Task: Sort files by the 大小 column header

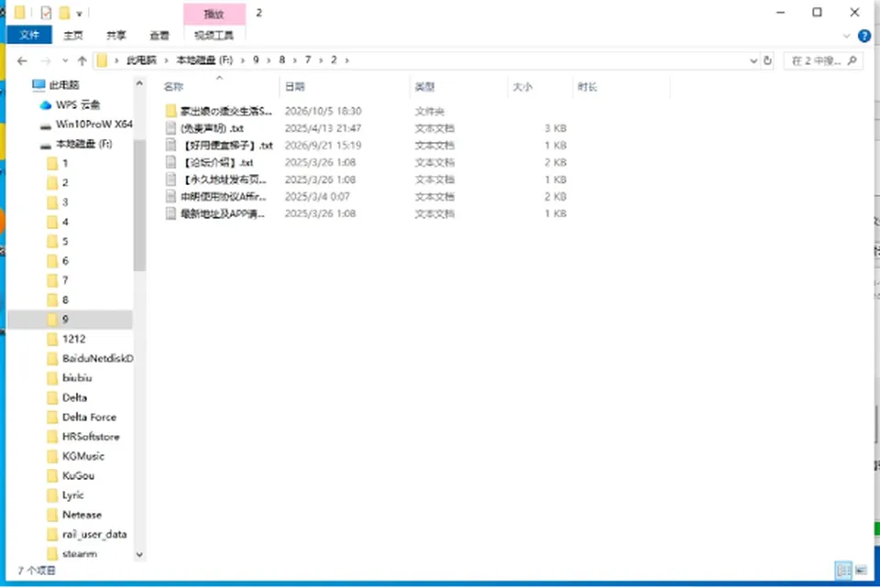Action: point(522,87)
